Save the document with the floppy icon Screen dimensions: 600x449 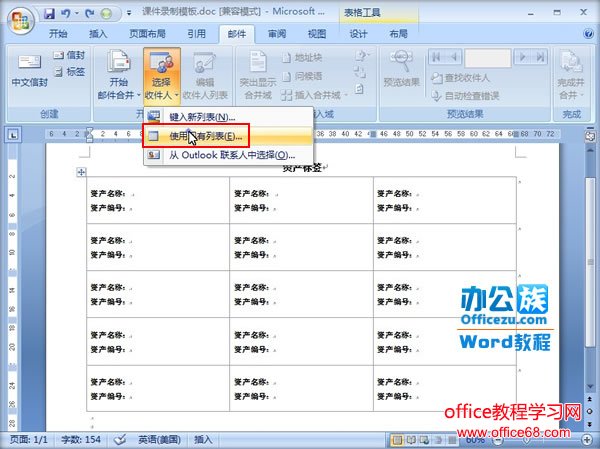pyautogui.click(x=50, y=13)
